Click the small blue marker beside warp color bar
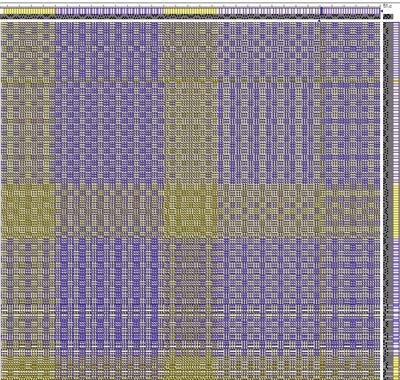Viewport: 400px width, 380px height. coord(381,11)
